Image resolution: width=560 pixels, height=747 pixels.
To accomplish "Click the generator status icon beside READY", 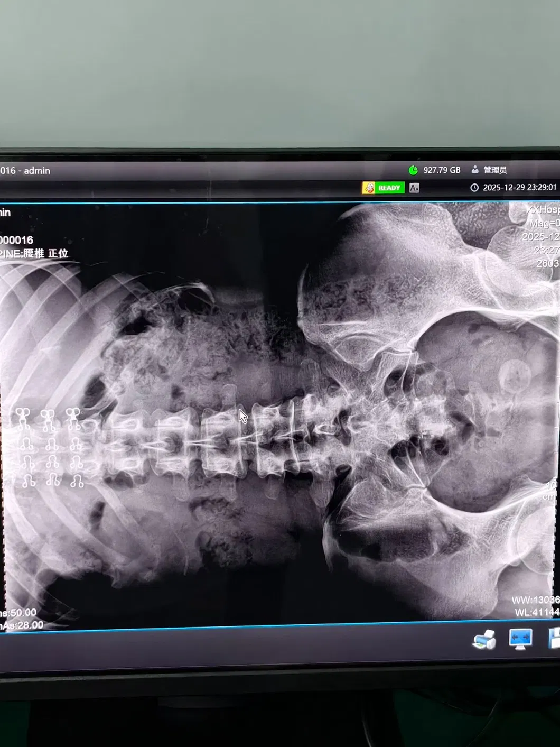I will pos(370,187).
